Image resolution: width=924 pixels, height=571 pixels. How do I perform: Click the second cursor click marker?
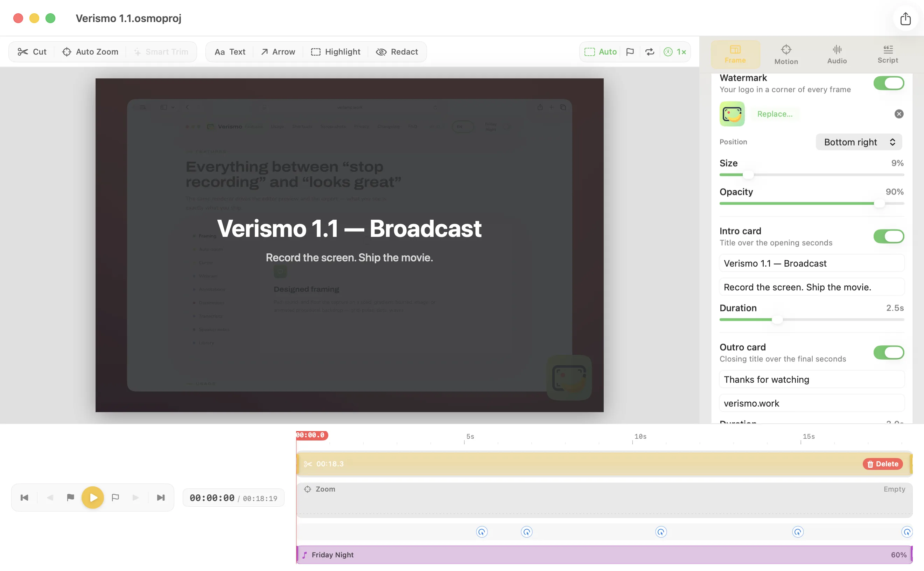pyautogui.click(x=527, y=532)
